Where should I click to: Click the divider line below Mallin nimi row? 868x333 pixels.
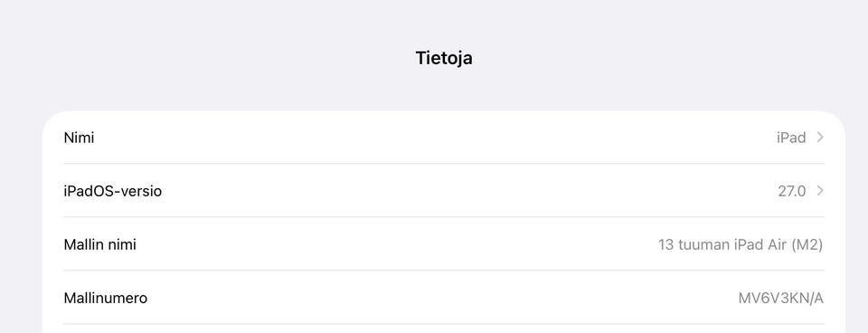tap(444, 271)
